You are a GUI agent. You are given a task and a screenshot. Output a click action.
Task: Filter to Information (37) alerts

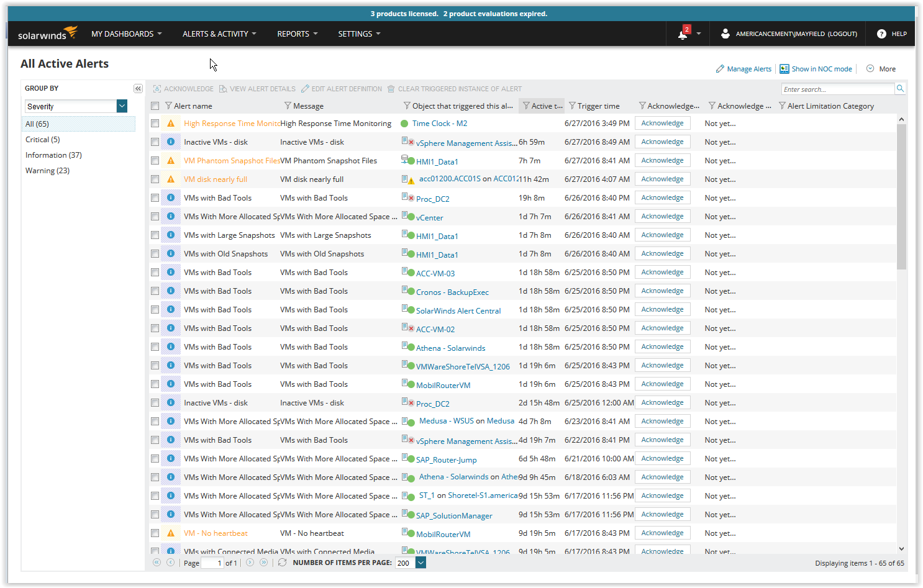(x=53, y=155)
